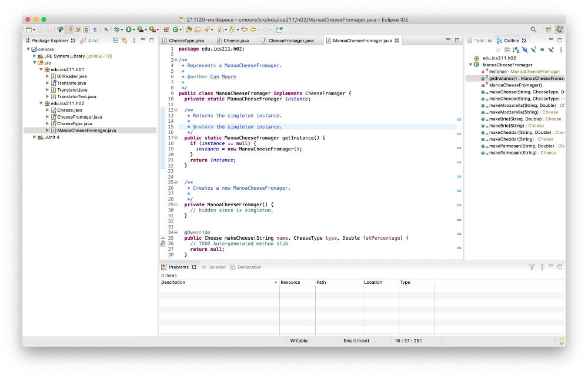Collapse All in Package Explorer toolbar
The height and width of the screenshot is (376, 588).
coord(115,41)
